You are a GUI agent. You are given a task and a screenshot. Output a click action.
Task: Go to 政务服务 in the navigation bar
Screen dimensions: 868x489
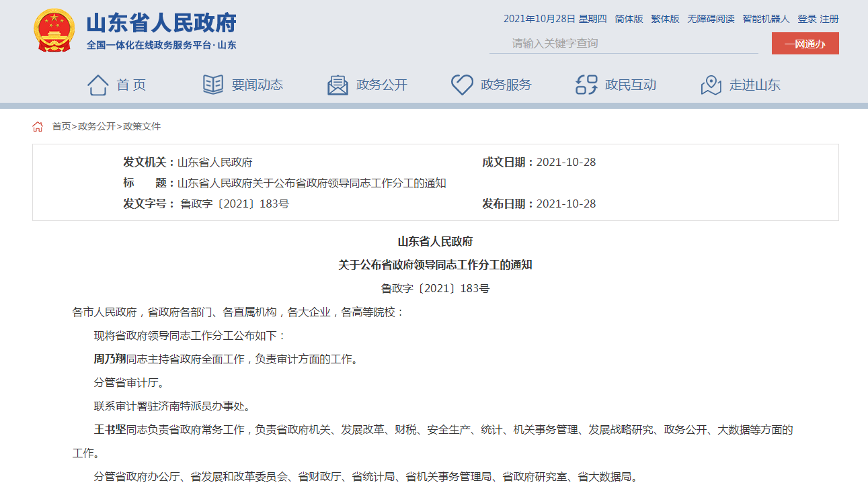(x=506, y=85)
